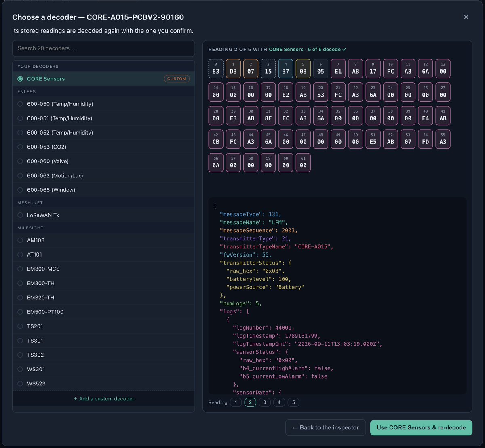Select the AT101 decoder
Screen dimensions: 485x448
(103, 254)
